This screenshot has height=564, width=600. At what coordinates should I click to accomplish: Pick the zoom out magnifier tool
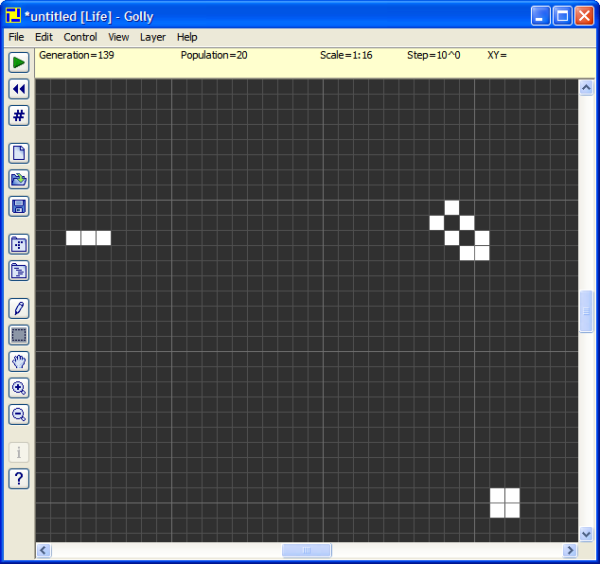pyautogui.click(x=19, y=414)
